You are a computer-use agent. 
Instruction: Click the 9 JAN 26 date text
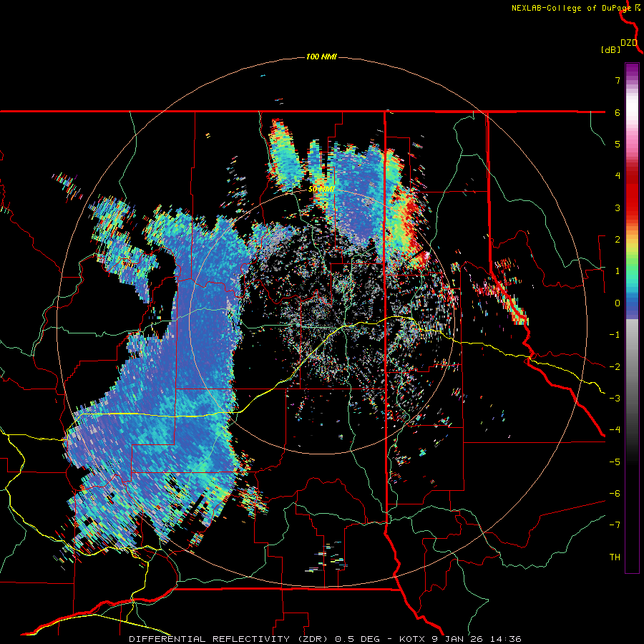point(457,639)
